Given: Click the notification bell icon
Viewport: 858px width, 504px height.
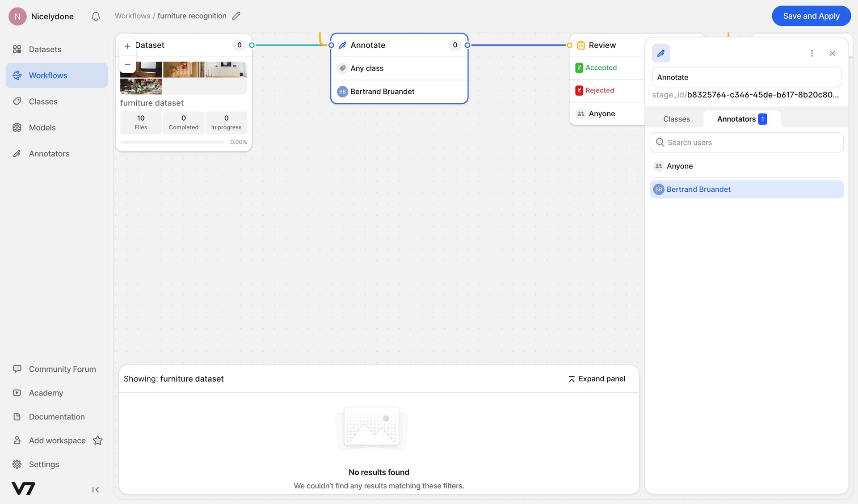Looking at the screenshot, I should point(95,16).
